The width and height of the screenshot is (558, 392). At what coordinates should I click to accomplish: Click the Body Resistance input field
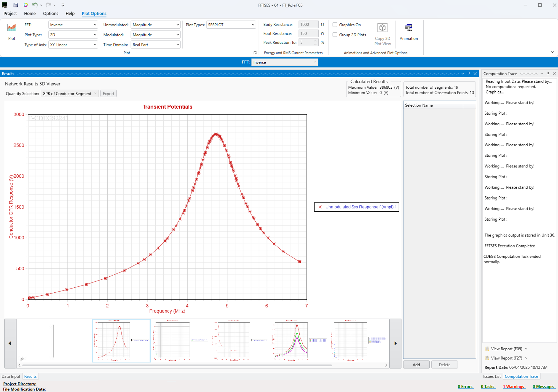pos(308,25)
